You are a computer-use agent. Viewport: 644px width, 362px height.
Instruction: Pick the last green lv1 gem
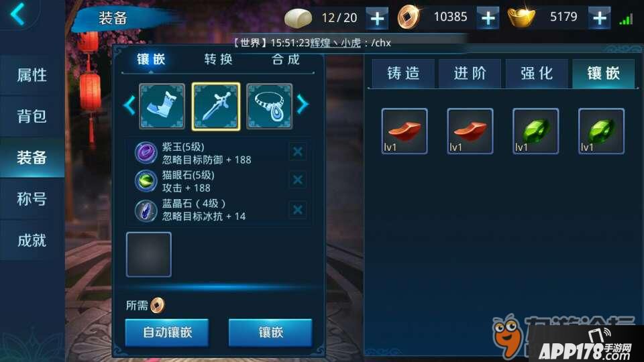[601, 131]
